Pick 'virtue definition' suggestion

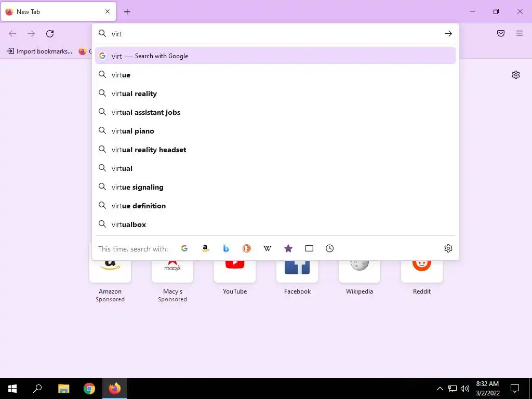(x=275, y=205)
